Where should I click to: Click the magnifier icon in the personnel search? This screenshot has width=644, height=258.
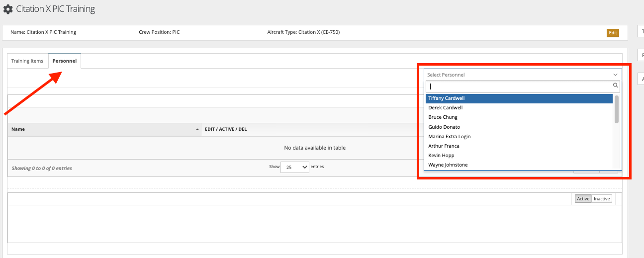(615, 86)
